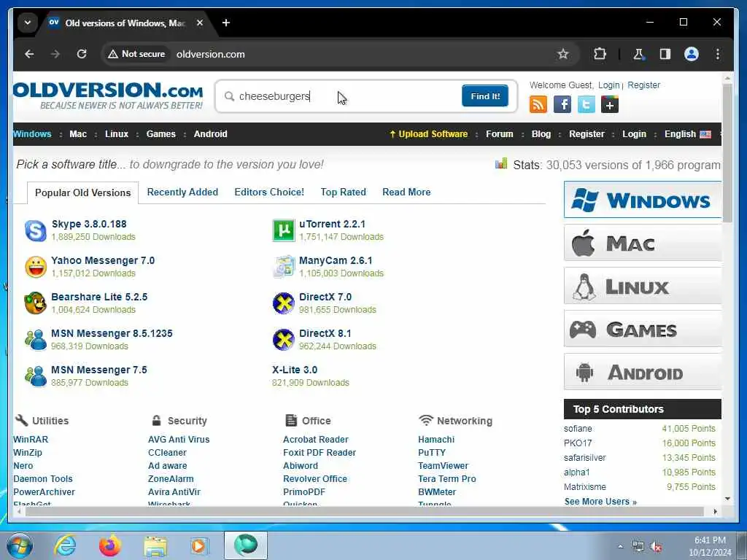Open the Mac menu in the navigation bar

point(78,134)
